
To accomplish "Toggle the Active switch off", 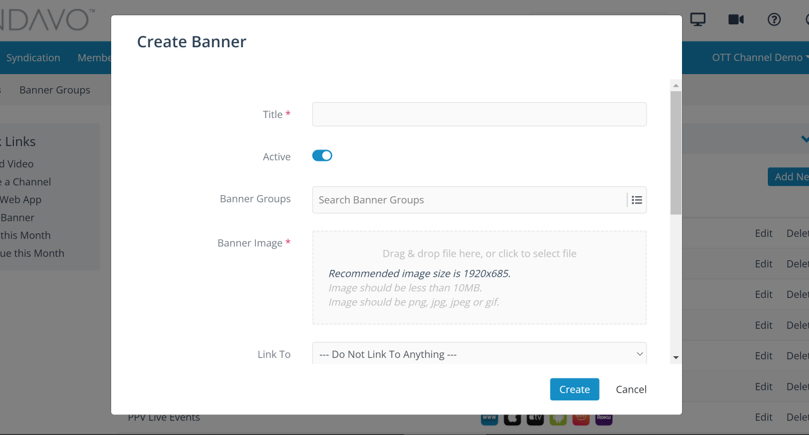I will click(x=322, y=156).
